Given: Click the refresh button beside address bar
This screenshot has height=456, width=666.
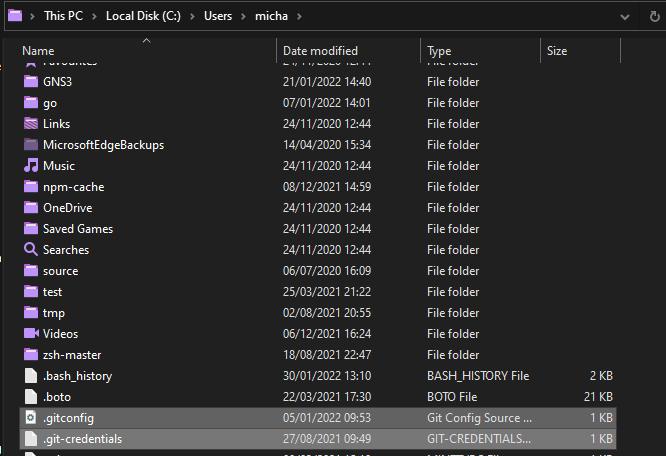Looking at the screenshot, I should pos(653,16).
